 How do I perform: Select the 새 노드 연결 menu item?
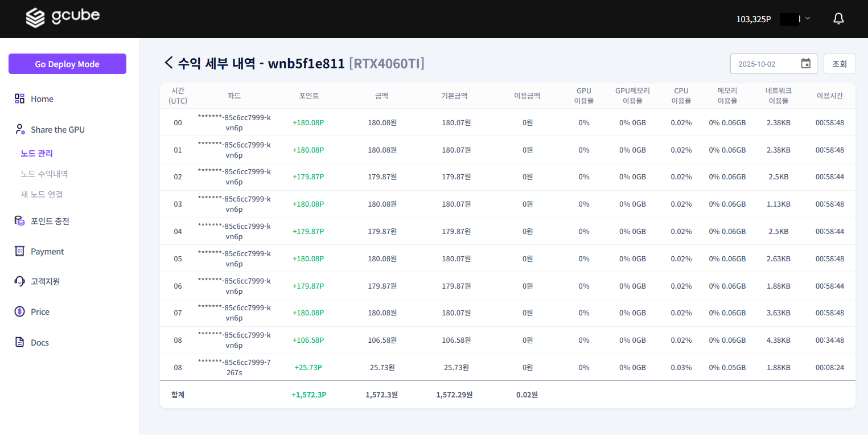[x=42, y=194]
